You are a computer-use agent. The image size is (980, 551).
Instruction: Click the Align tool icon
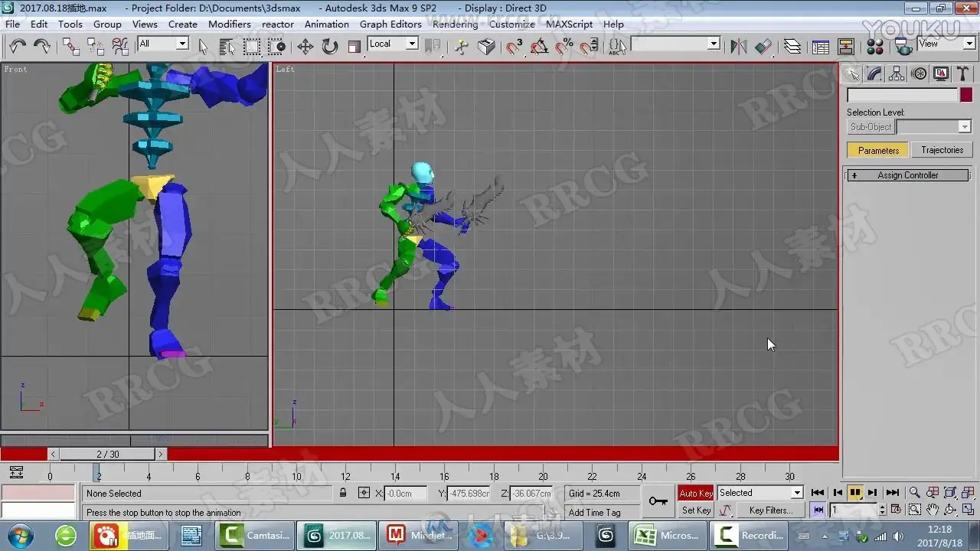pyautogui.click(x=763, y=47)
